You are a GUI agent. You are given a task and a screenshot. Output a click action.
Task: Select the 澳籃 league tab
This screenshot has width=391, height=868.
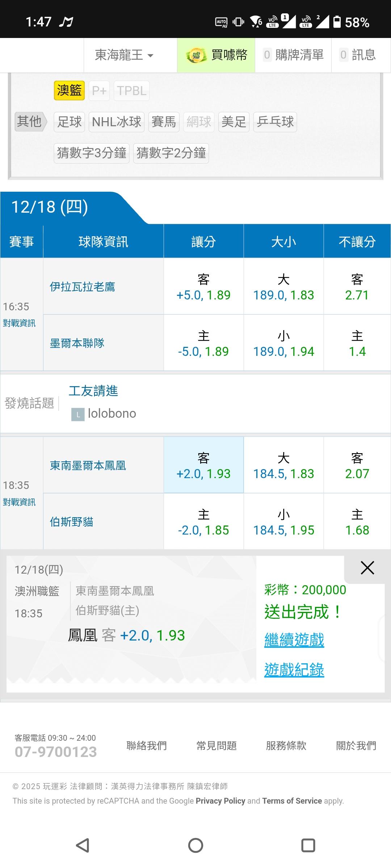point(69,90)
